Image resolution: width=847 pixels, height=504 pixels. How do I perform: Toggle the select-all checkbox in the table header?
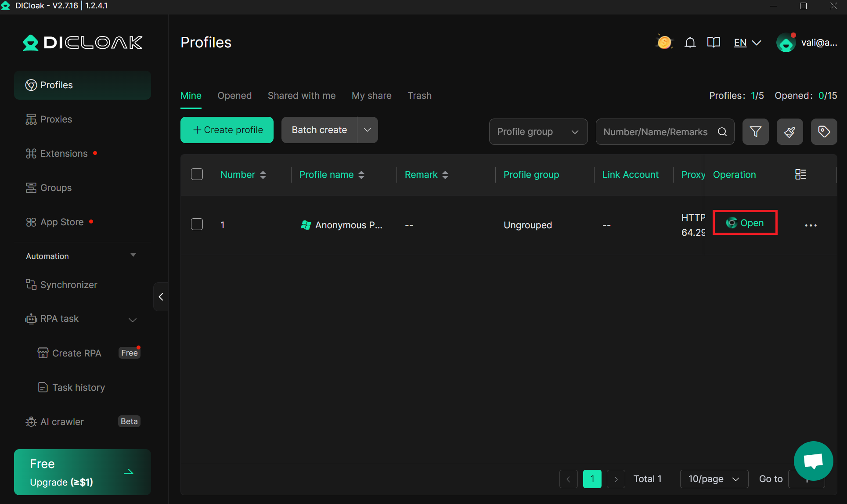click(x=197, y=174)
